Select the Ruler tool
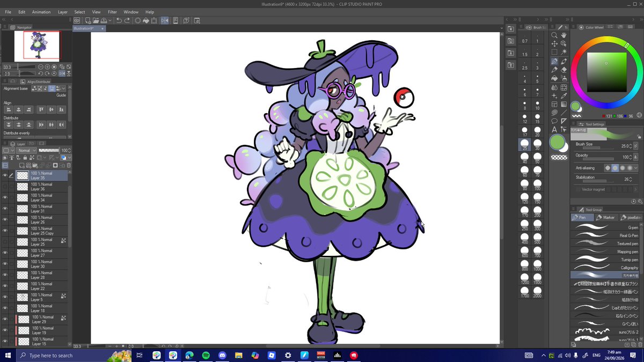The width and height of the screenshot is (644, 362). [564, 121]
